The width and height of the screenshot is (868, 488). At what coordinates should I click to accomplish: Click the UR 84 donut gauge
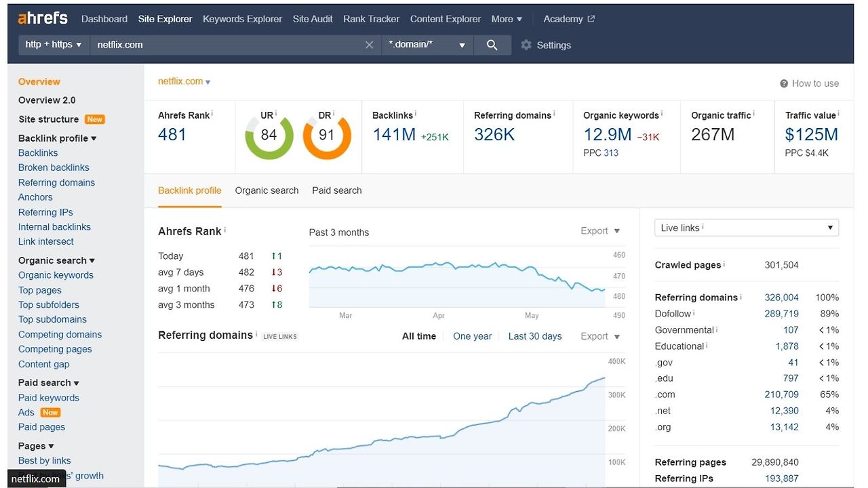(269, 136)
